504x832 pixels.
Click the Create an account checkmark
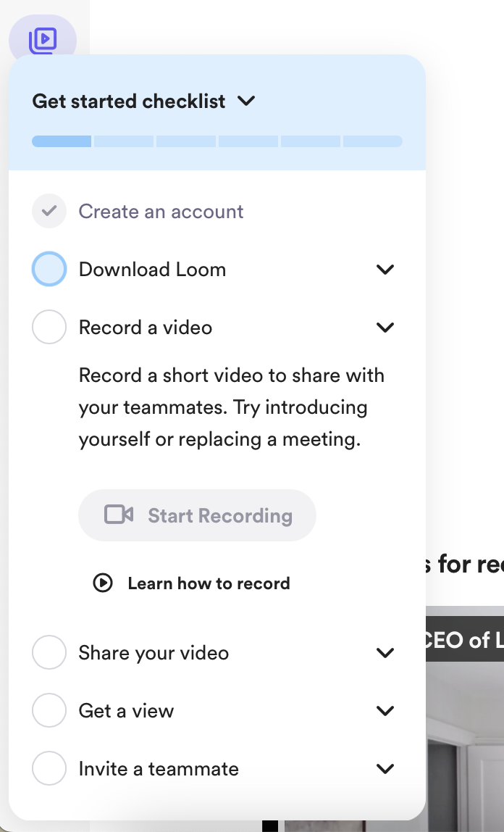click(49, 211)
